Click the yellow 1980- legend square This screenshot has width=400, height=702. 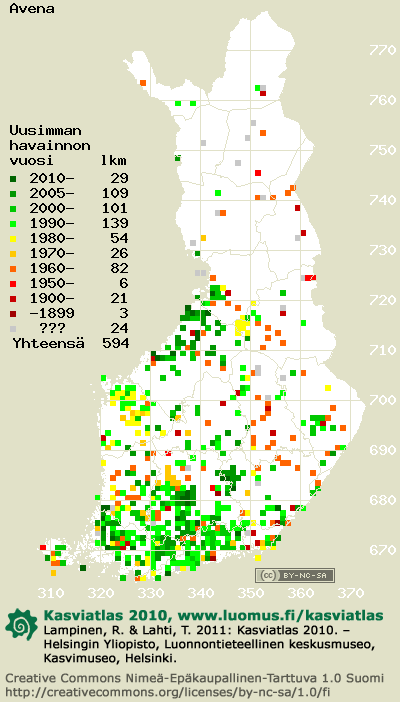point(14,239)
